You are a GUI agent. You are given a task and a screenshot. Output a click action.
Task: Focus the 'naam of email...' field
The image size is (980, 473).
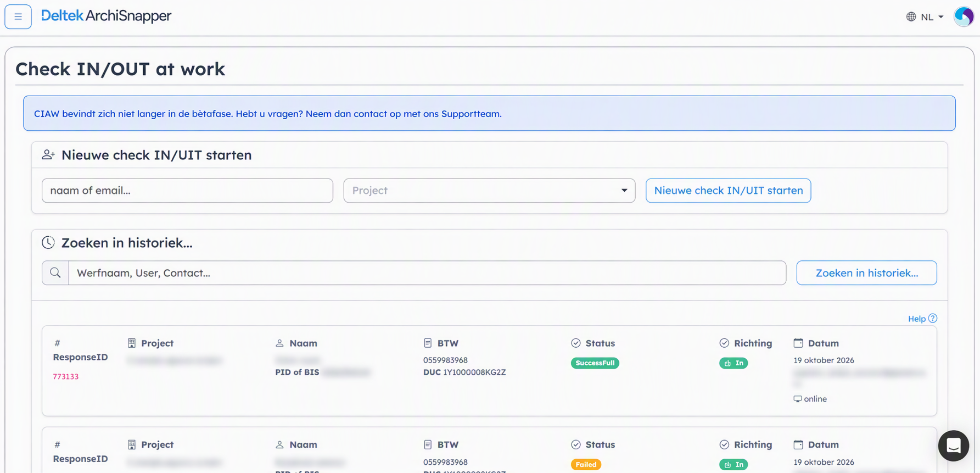pos(187,191)
